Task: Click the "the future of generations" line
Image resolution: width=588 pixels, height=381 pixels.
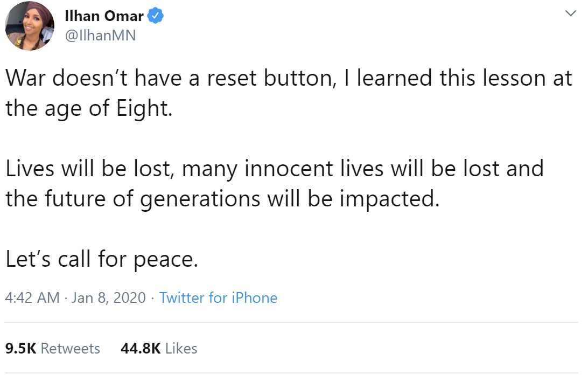Action: point(135,198)
